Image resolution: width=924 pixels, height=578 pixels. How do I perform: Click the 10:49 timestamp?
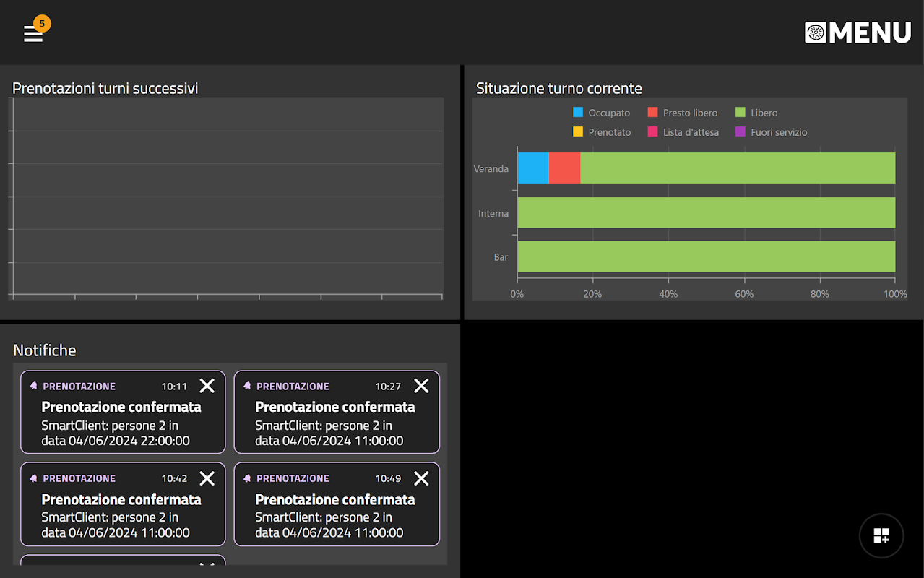[x=388, y=478]
